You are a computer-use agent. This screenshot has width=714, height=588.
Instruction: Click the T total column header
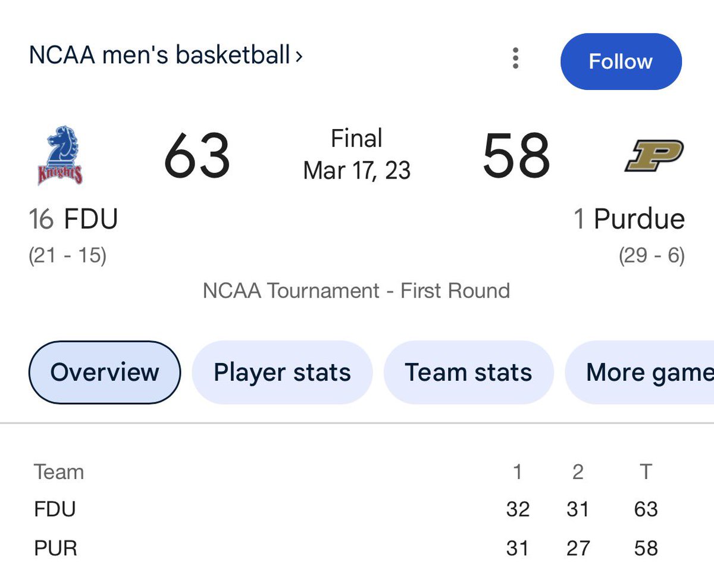coord(646,472)
